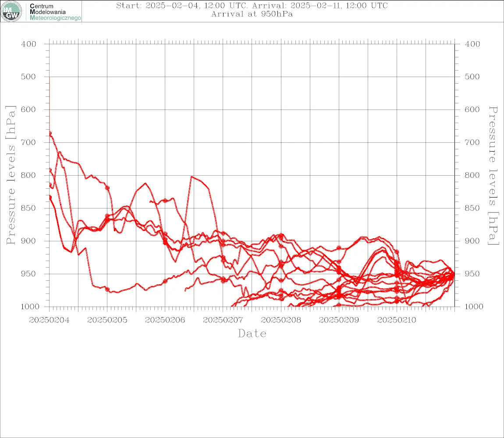Click the left axis title 'Pressure levels [hPa]'
504x438 pixels.
tap(11, 175)
